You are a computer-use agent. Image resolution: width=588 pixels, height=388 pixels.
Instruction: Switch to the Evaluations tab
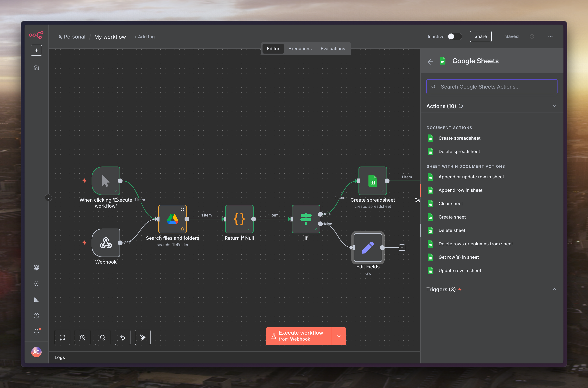coord(333,49)
